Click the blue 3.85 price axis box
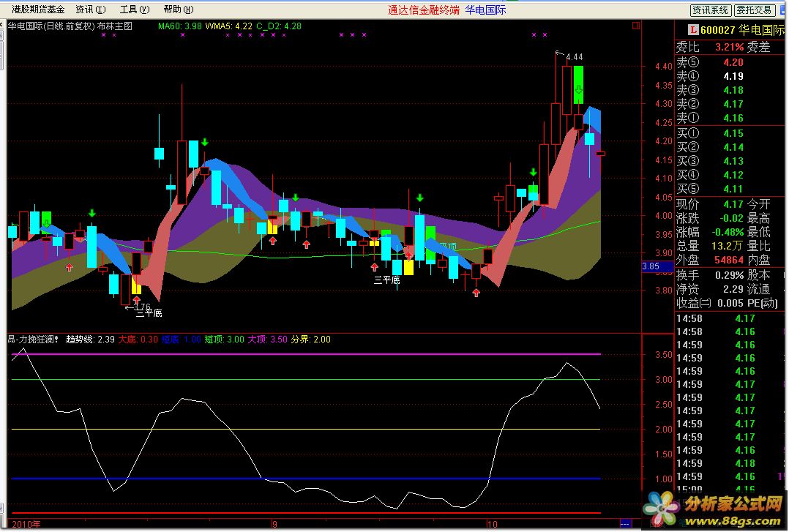The height and width of the screenshot is (532, 789). [658, 266]
